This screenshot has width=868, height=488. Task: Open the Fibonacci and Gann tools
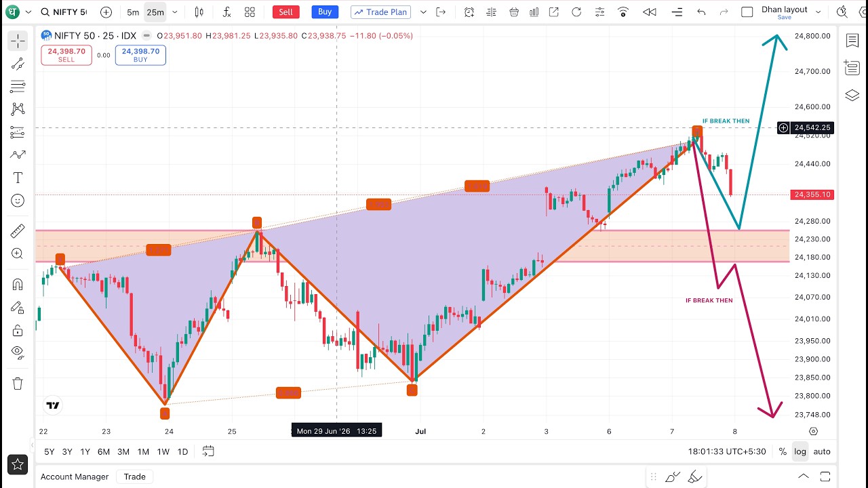(x=18, y=87)
